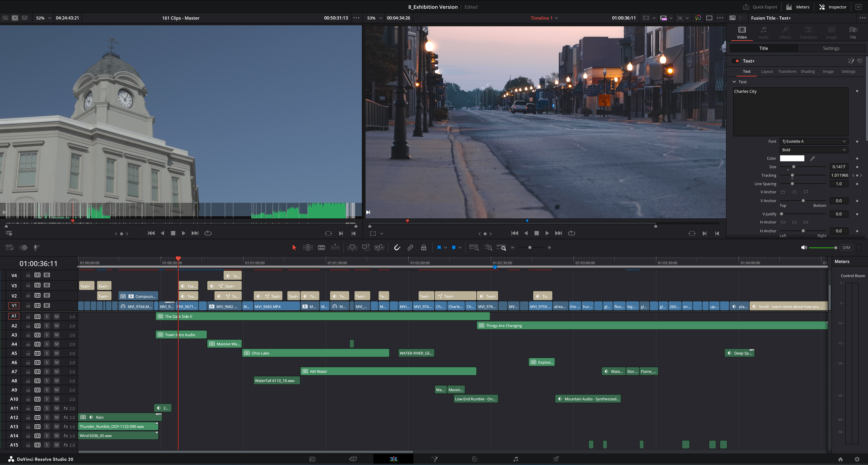Open the Deliver page rocket icon
The image size is (868, 465).
pos(556,459)
